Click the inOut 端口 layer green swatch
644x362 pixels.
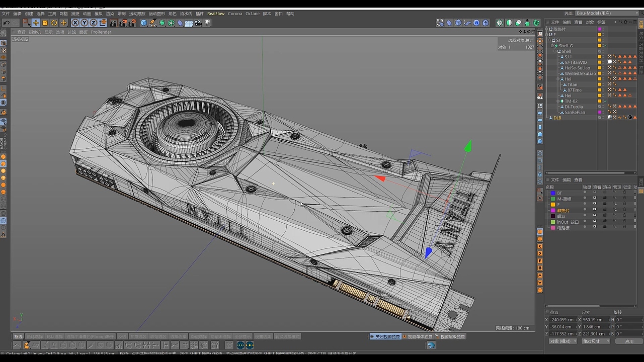point(553,222)
